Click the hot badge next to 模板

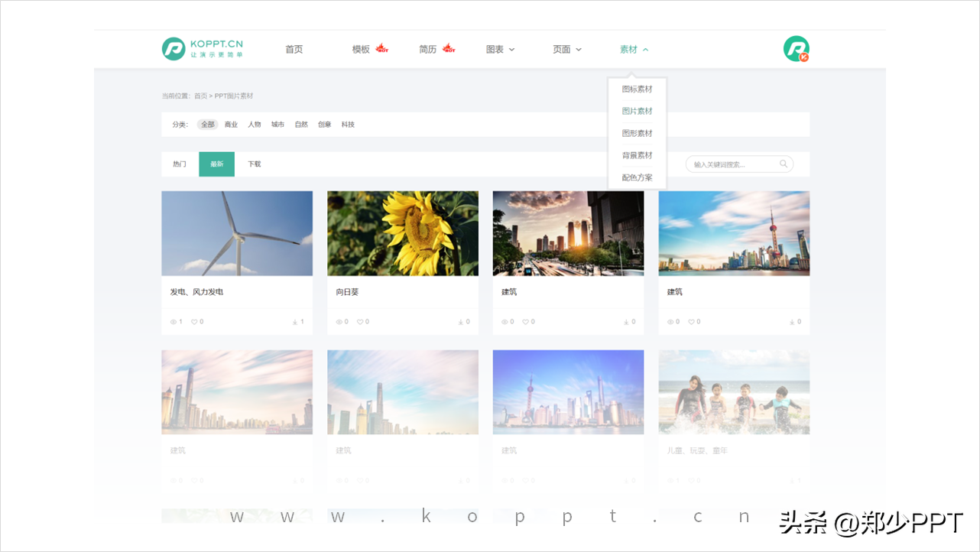[382, 48]
